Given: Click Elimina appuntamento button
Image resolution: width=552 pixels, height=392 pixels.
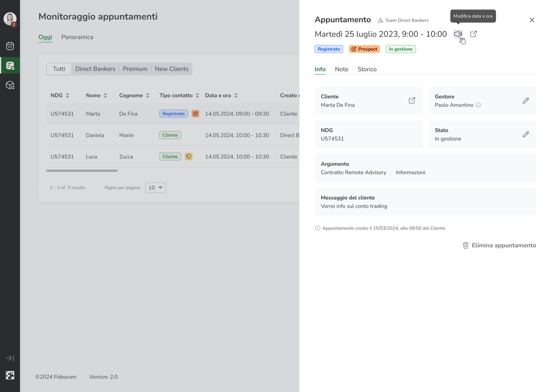Looking at the screenshot, I should (x=499, y=245).
